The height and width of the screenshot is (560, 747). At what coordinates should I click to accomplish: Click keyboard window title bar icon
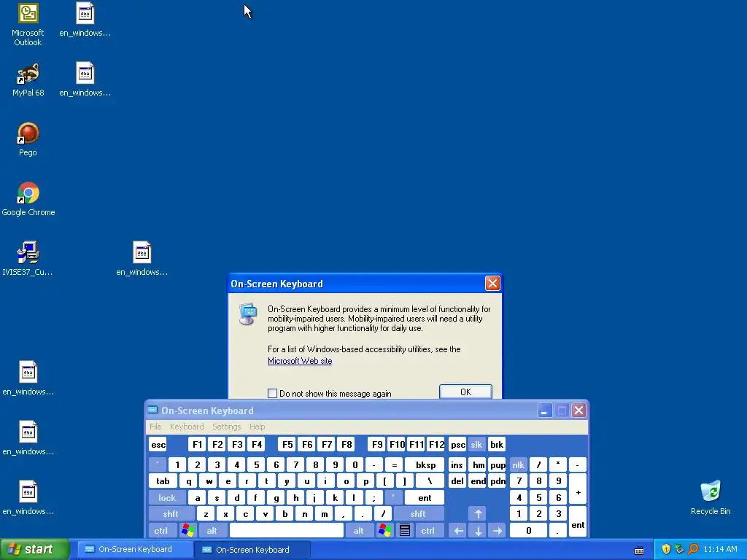[x=152, y=410]
